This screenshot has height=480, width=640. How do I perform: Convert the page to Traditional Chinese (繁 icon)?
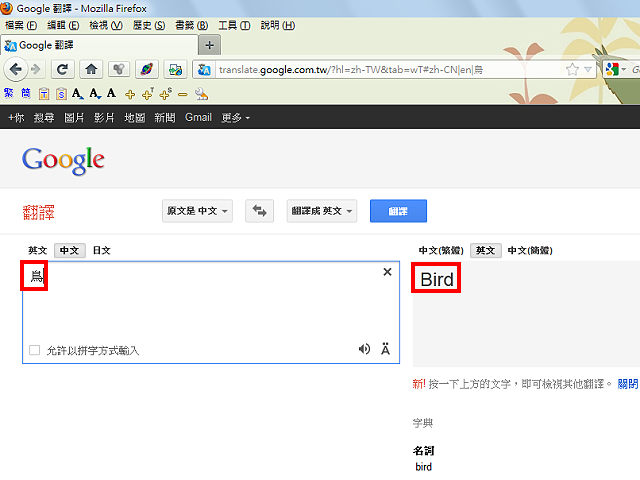click(9, 93)
